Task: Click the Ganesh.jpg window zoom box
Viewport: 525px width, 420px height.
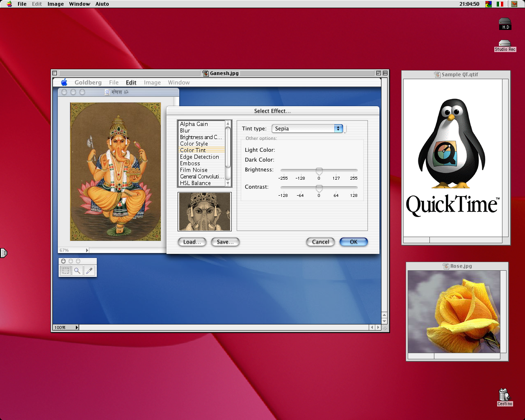Action: point(379,73)
